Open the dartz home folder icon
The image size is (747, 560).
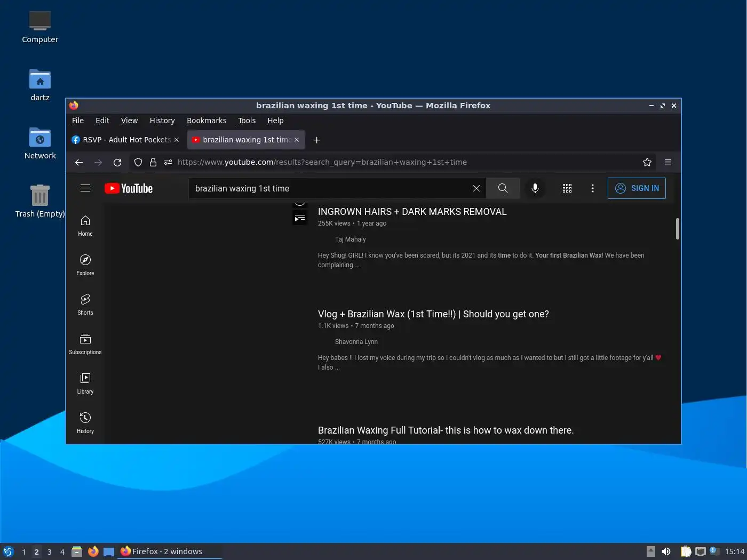(40, 85)
